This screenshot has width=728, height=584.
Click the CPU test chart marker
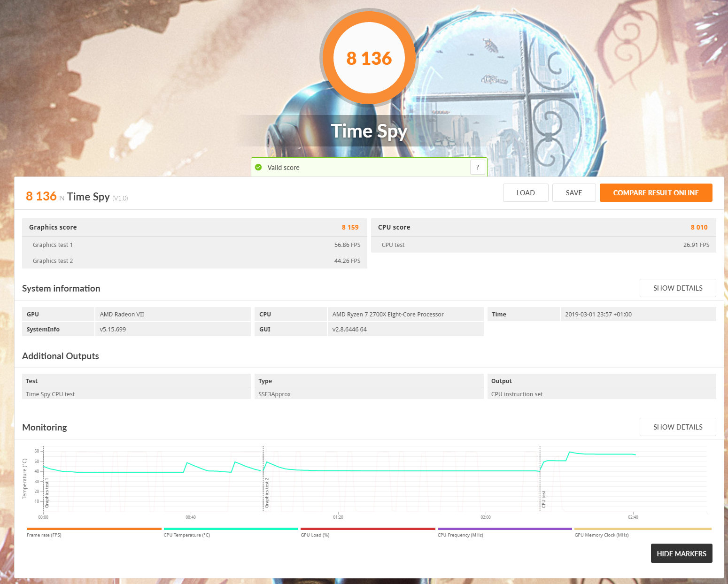tap(543, 499)
